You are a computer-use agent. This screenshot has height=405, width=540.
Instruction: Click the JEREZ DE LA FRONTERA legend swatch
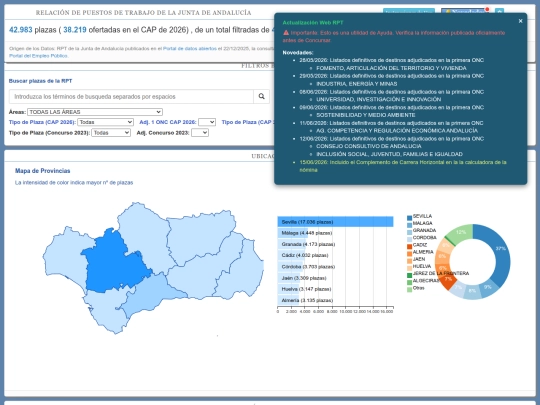[x=409, y=275]
